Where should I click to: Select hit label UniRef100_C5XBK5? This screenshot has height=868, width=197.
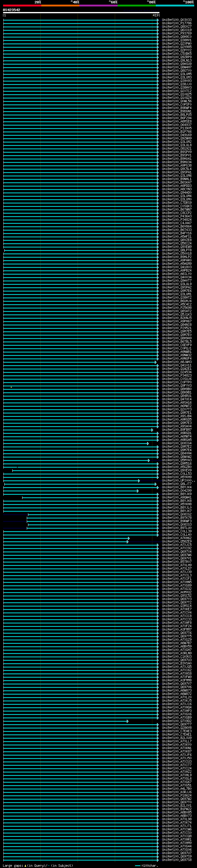point(177,54)
